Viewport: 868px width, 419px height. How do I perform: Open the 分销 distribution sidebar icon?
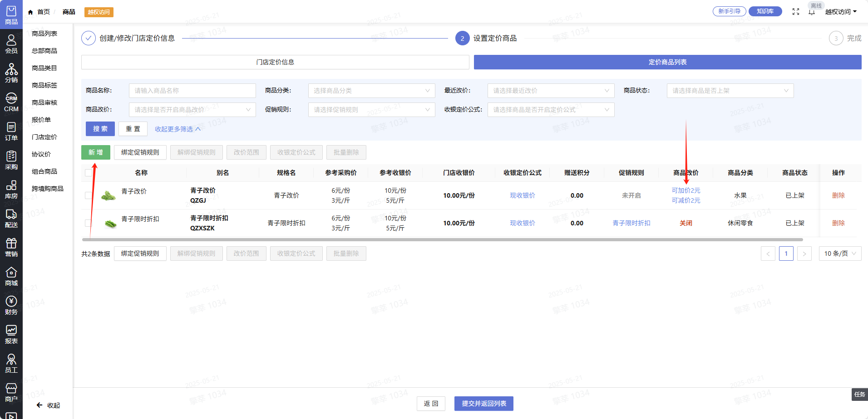coord(11,73)
